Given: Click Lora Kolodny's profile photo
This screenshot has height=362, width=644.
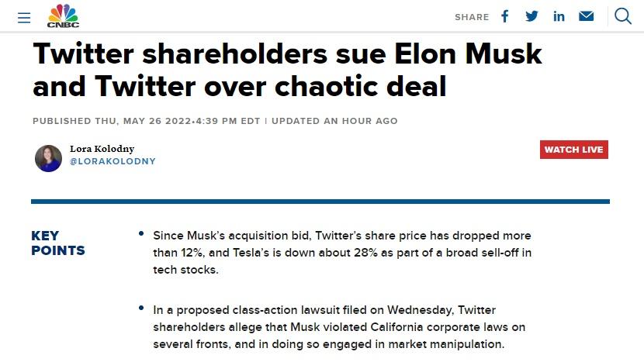Looking at the screenshot, I should coord(48,157).
